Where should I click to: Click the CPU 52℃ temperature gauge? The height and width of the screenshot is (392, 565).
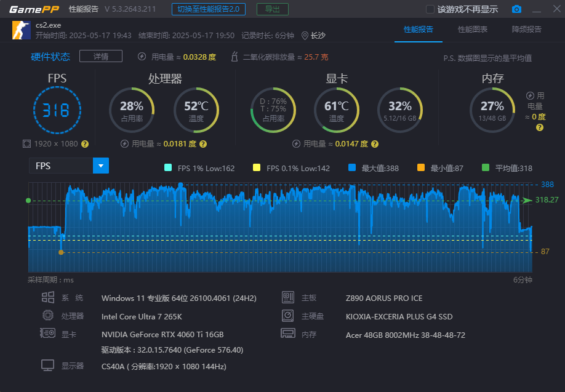click(x=196, y=110)
